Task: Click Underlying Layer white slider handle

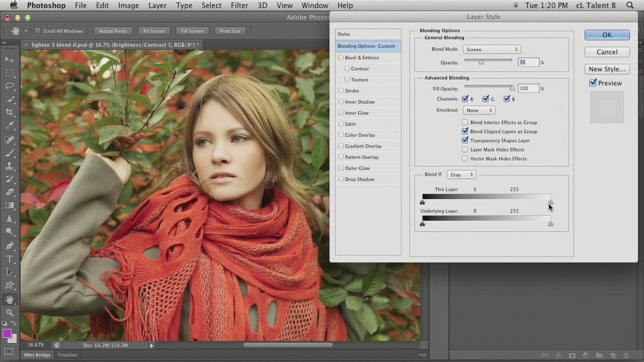Action: coord(550,224)
